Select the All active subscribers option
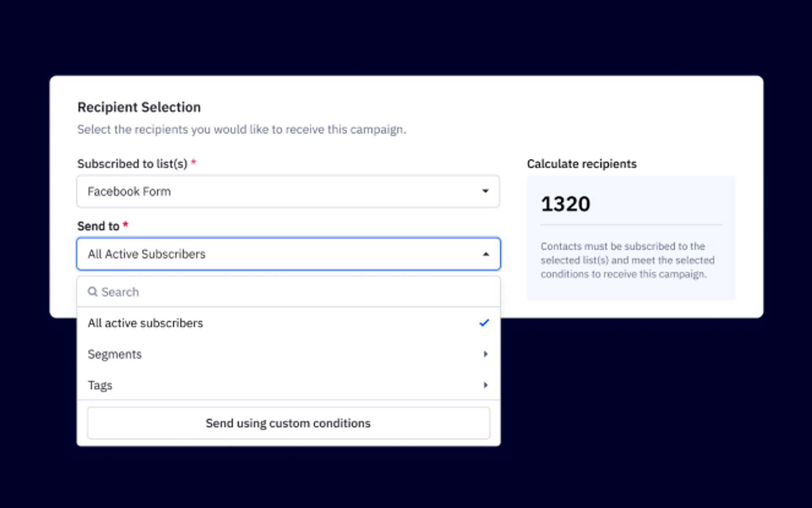812x508 pixels. click(x=145, y=323)
